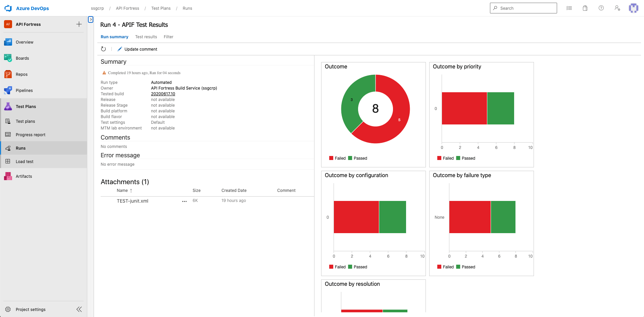Open the Overview section icon
The image size is (644, 317).
[x=8, y=42]
